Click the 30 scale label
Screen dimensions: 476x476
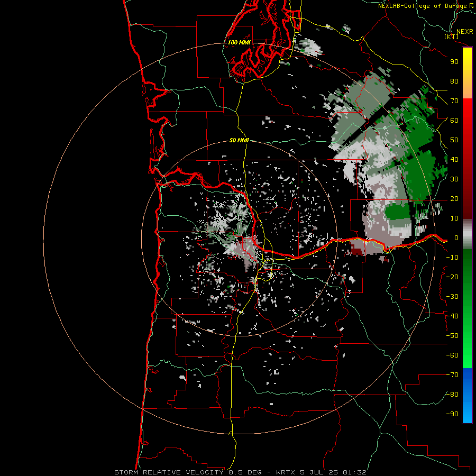tap(454, 179)
